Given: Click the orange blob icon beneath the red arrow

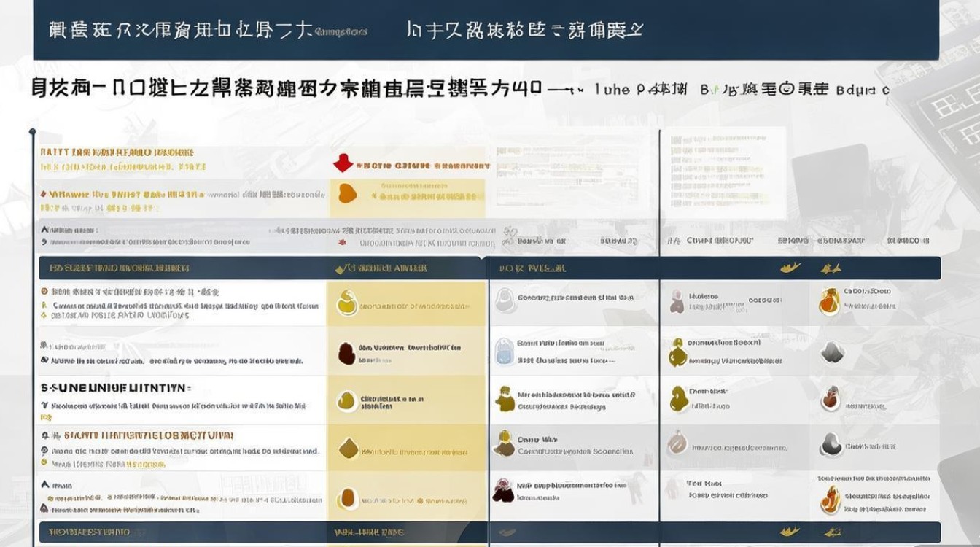Looking at the screenshot, I should click(x=349, y=193).
